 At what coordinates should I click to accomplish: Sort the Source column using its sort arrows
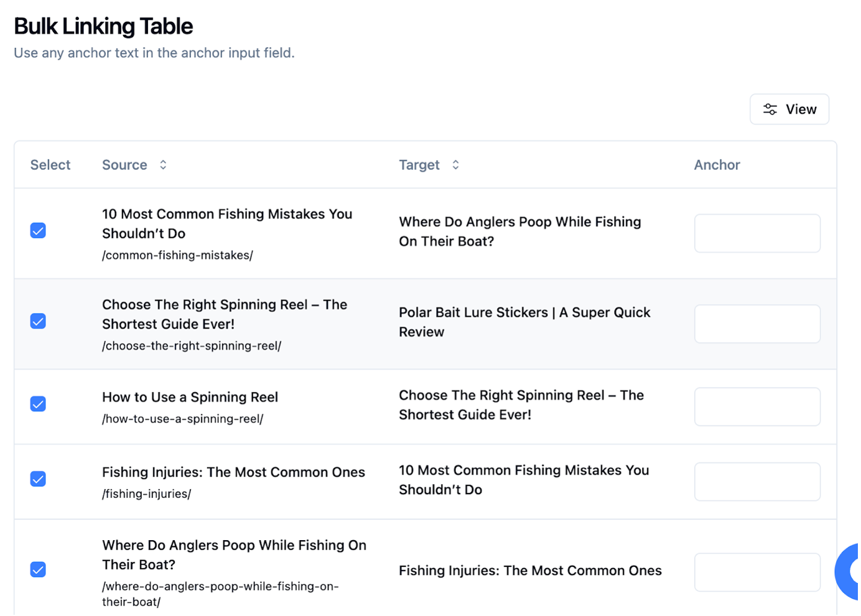click(x=162, y=164)
